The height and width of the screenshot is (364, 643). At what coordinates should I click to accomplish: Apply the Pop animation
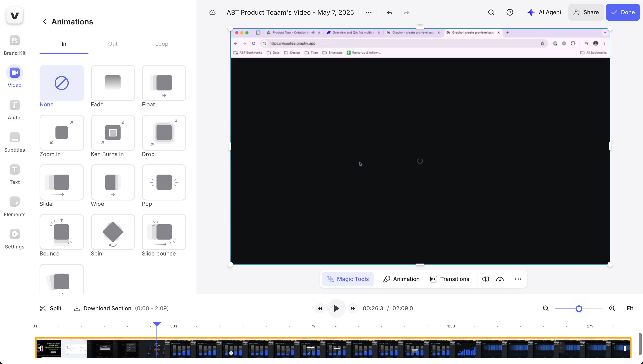click(x=164, y=182)
